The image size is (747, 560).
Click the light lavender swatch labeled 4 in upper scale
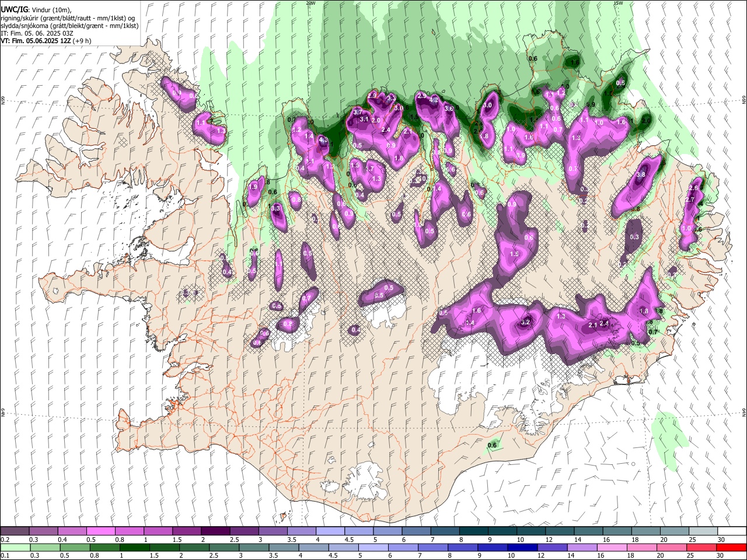point(330,531)
